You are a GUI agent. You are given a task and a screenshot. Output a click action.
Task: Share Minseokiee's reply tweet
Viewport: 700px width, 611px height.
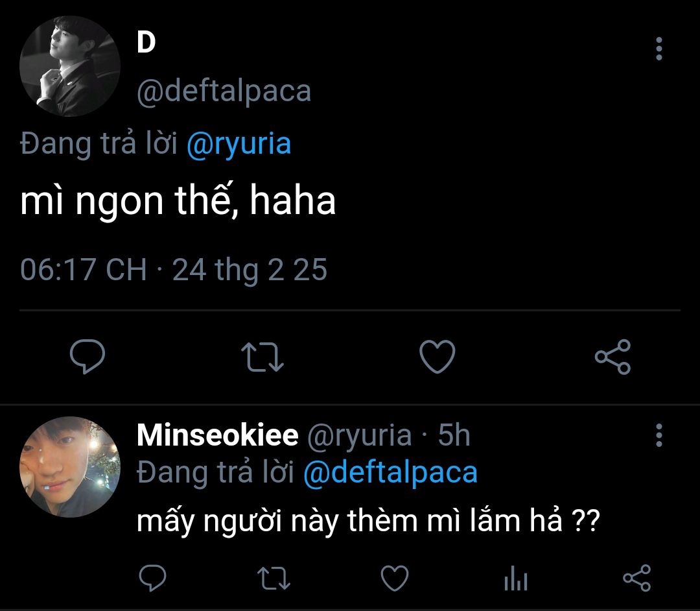[636, 577]
